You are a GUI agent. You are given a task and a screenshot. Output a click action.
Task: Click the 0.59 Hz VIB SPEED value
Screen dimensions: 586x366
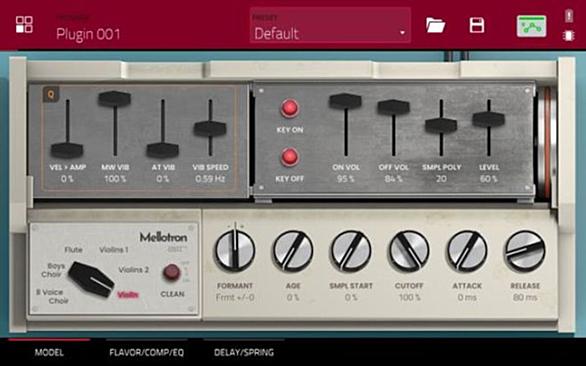(210, 179)
